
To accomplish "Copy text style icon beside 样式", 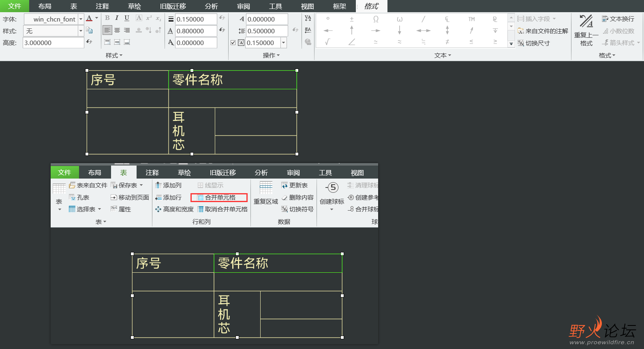I will 90,30.
